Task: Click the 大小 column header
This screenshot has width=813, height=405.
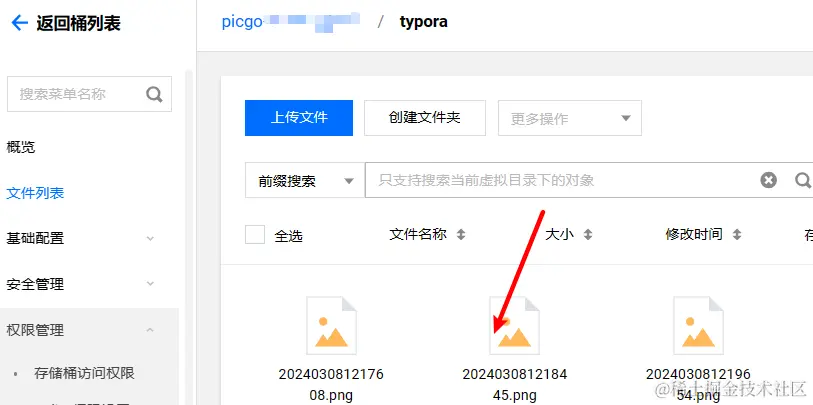Action: coord(559,234)
